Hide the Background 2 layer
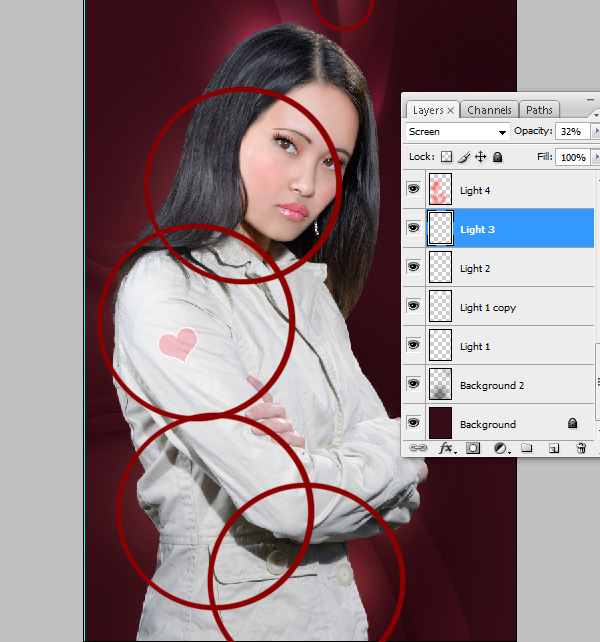Screen dimensions: 600x642 [x=413, y=384]
